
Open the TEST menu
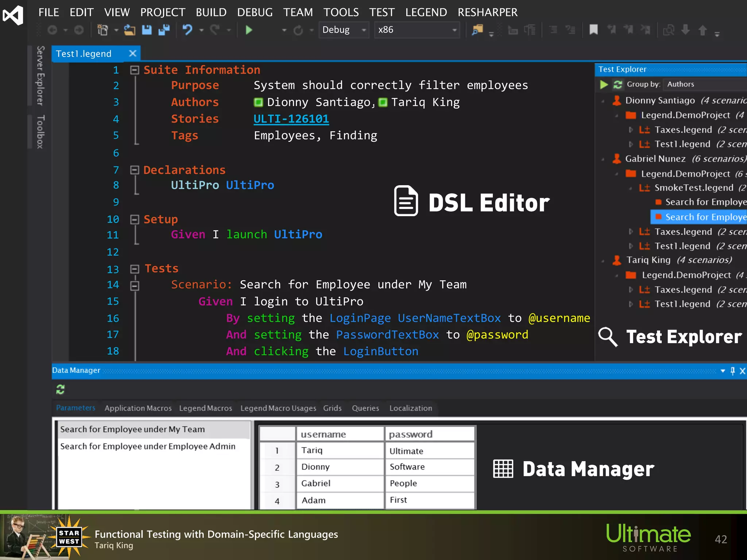382,12
